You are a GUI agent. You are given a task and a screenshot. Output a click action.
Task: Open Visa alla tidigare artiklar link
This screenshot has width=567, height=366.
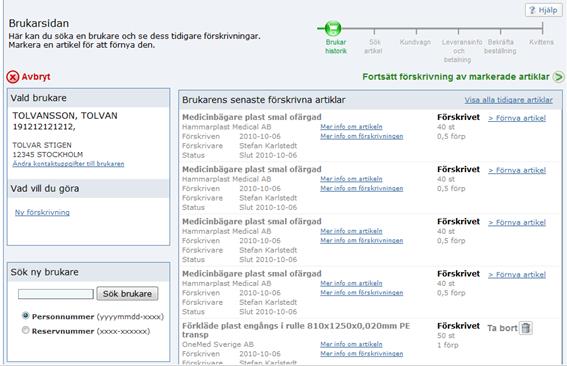click(508, 100)
